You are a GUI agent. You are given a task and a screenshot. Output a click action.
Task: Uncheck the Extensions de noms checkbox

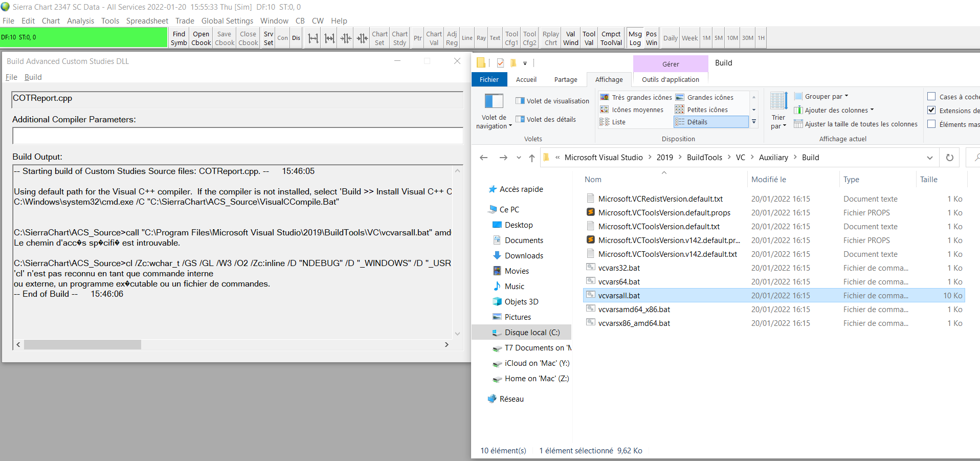click(x=931, y=111)
